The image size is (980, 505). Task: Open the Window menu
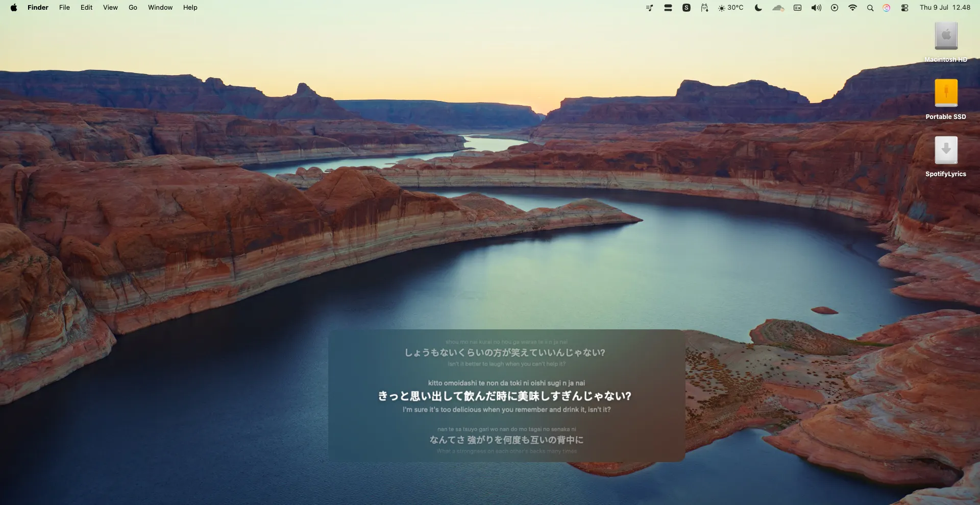pyautogui.click(x=160, y=8)
